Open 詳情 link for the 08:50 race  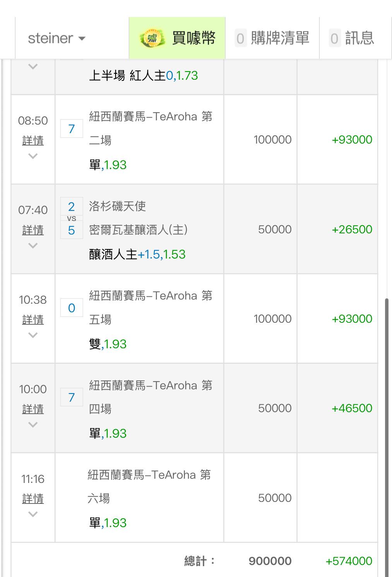pos(33,140)
